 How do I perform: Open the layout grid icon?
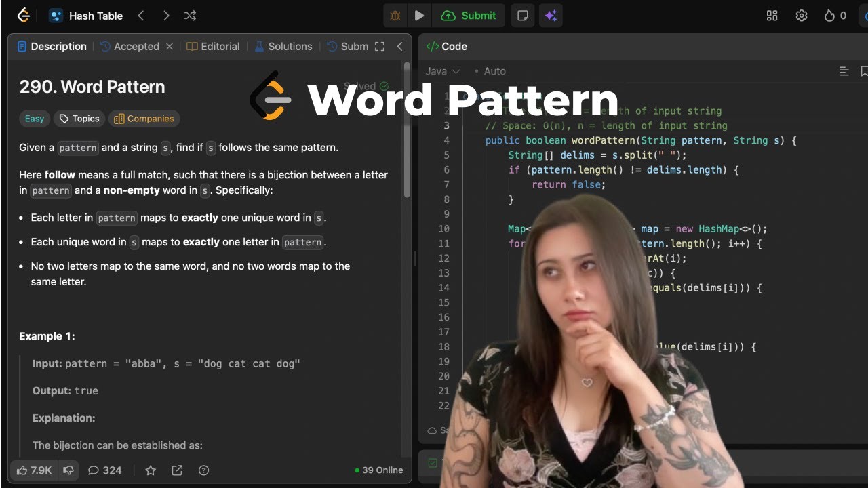click(x=772, y=16)
